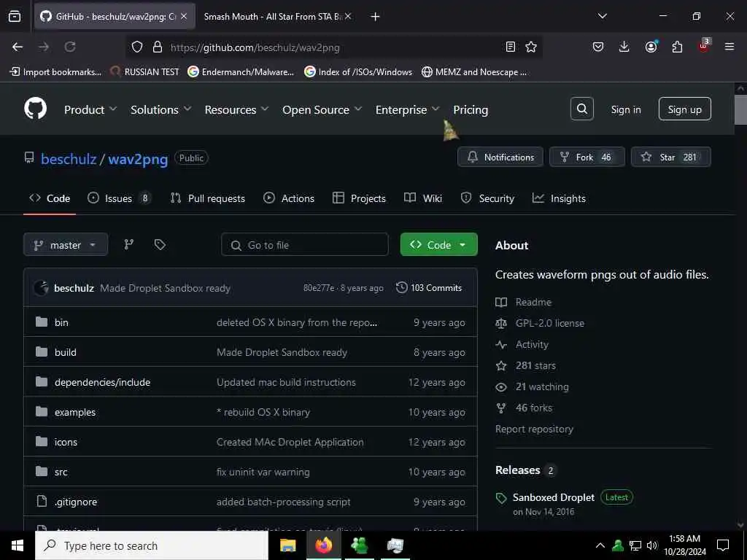The height and width of the screenshot is (560, 747).
Task: Open Firefox account icon
Action: (x=651, y=47)
